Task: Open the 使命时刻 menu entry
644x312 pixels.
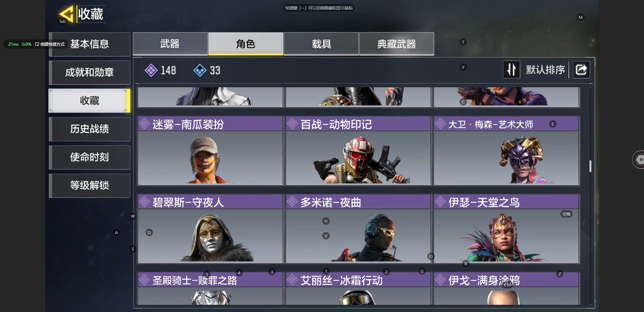Action: pyautogui.click(x=90, y=157)
